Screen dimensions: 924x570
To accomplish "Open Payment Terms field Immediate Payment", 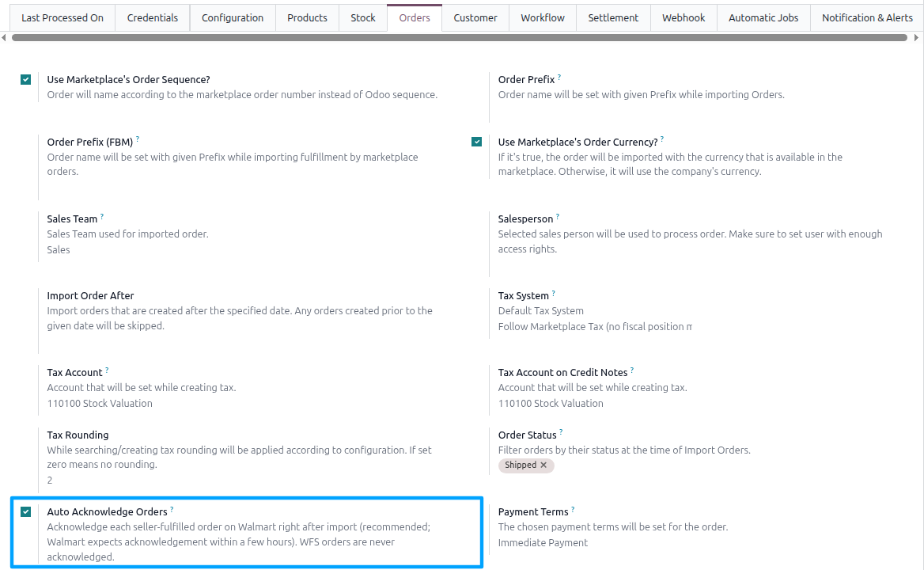I will [x=543, y=543].
